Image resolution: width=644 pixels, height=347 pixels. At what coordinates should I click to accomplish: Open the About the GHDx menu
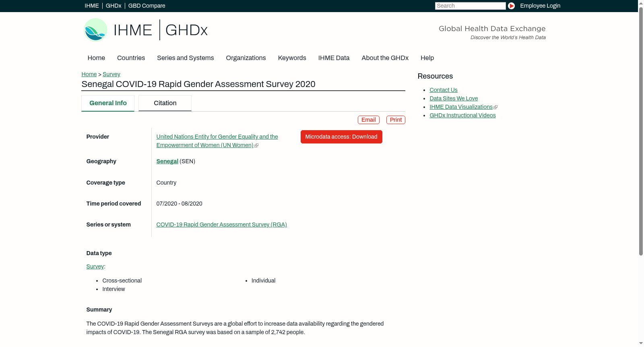coord(385,58)
